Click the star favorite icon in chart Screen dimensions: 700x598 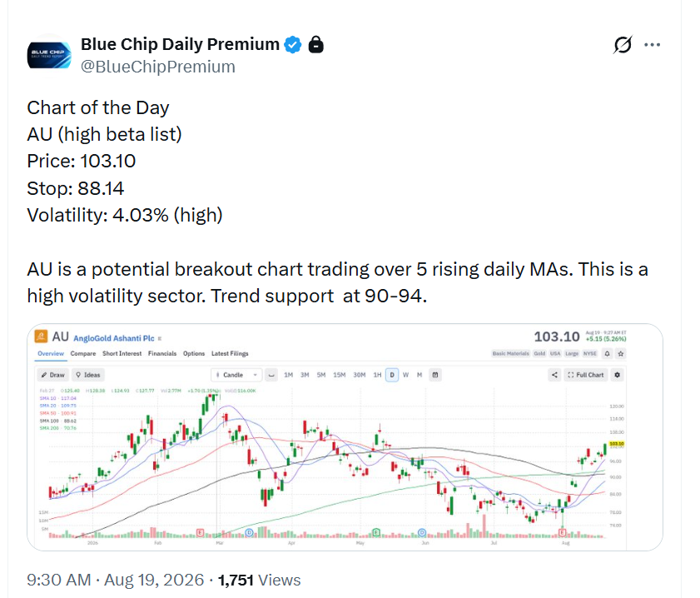coord(621,354)
